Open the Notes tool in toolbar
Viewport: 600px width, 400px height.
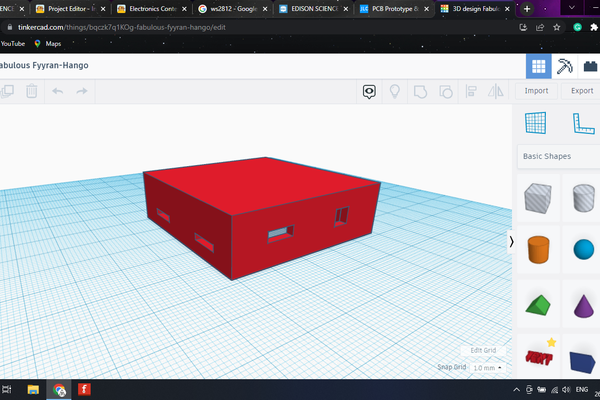point(369,91)
